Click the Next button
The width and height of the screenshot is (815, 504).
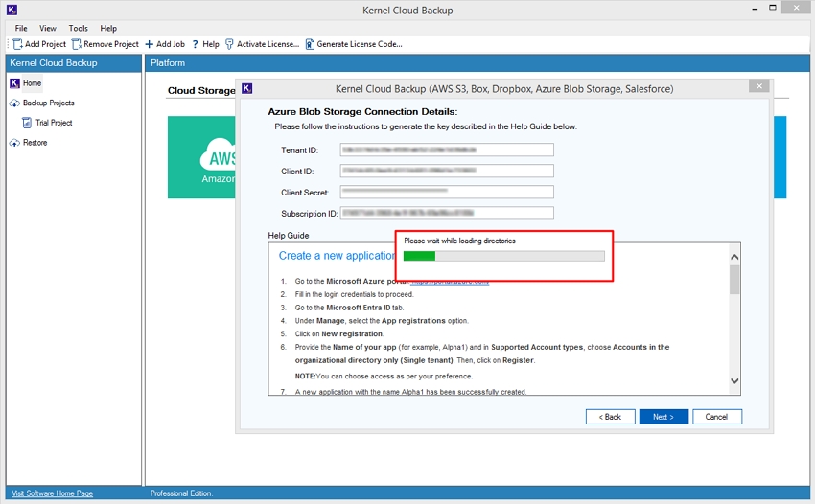click(664, 417)
